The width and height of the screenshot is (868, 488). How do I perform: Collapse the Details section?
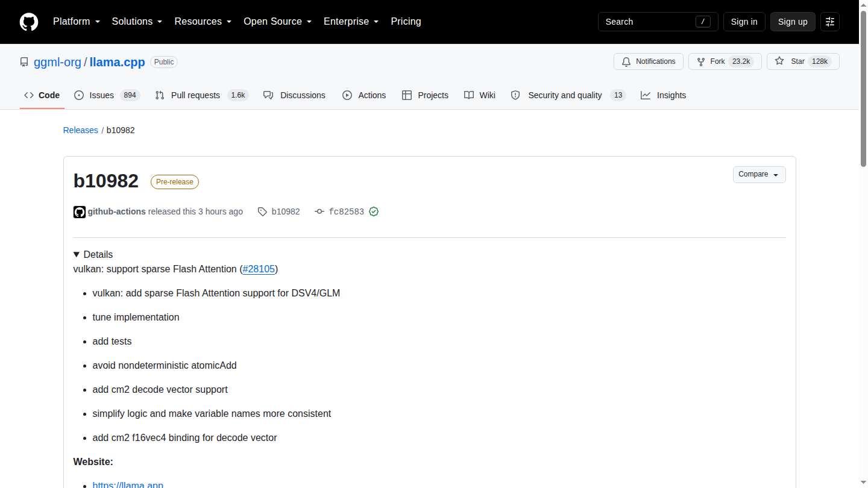click(93, 254)
